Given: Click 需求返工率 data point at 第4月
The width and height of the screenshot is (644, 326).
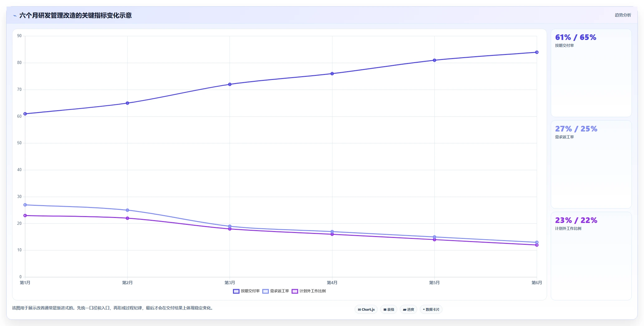Looking at the screenshot, I should pos(332,231).
